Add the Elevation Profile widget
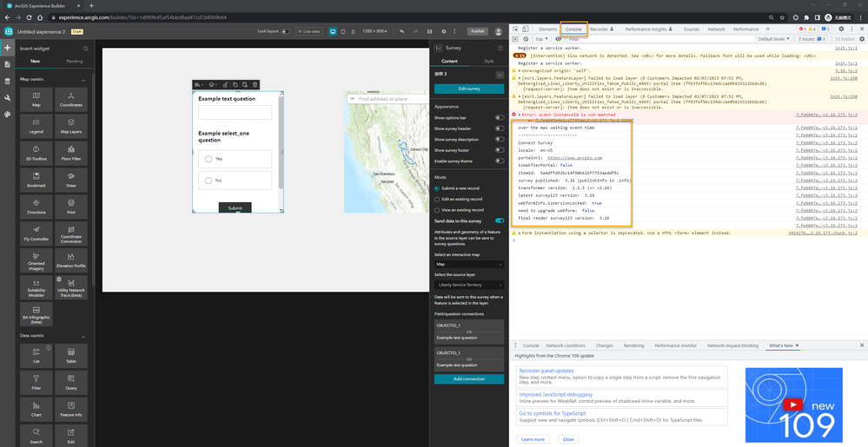The height and width of the screenshot is (447, 868). coord(71,260)
